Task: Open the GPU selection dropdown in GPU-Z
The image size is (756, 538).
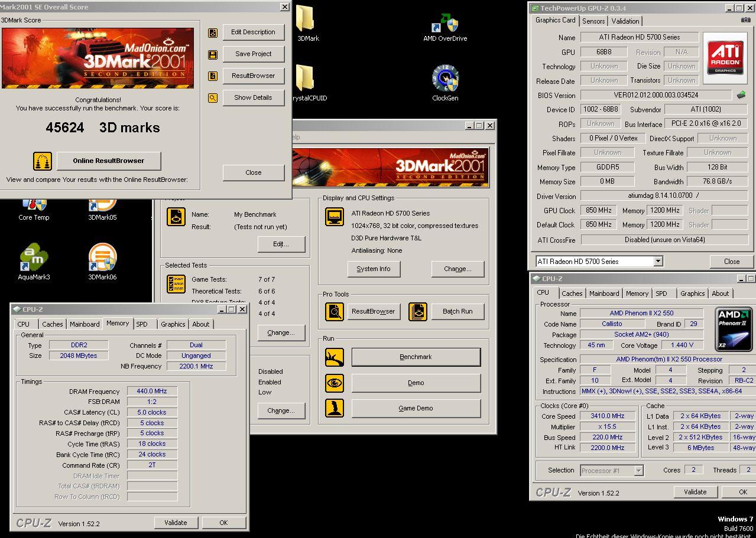Action: pyautogui.click(x=658, y=261)
